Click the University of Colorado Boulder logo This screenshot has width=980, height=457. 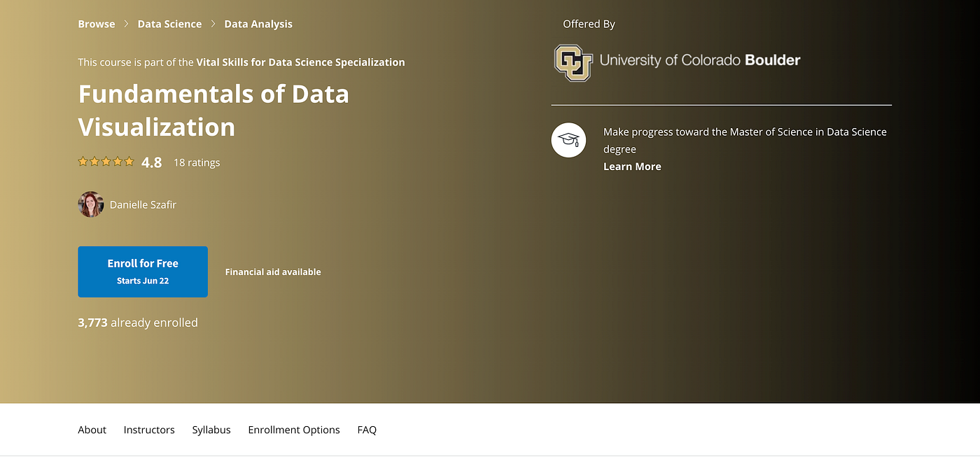678,62
